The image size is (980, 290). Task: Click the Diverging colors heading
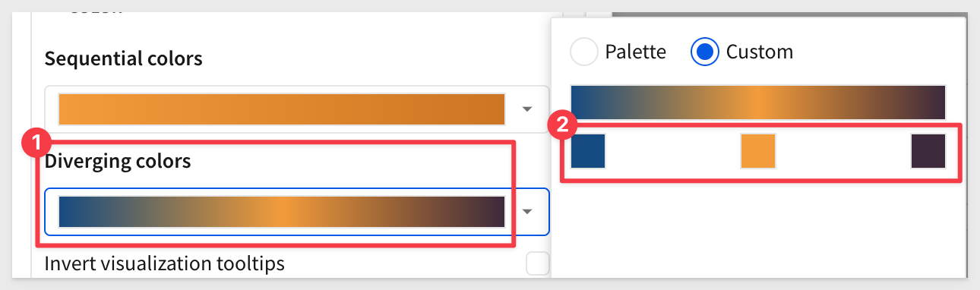click(x=118, y=161)
